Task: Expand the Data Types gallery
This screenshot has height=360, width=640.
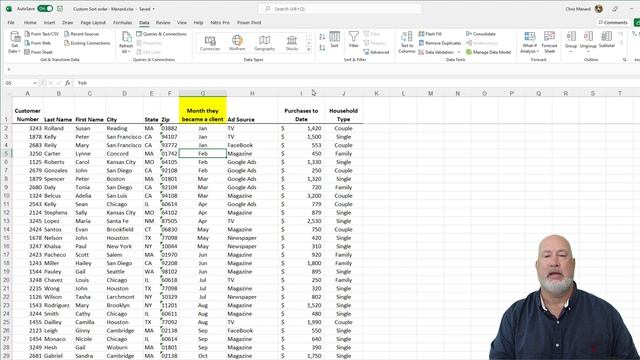Action: click(x=309, y=50)
